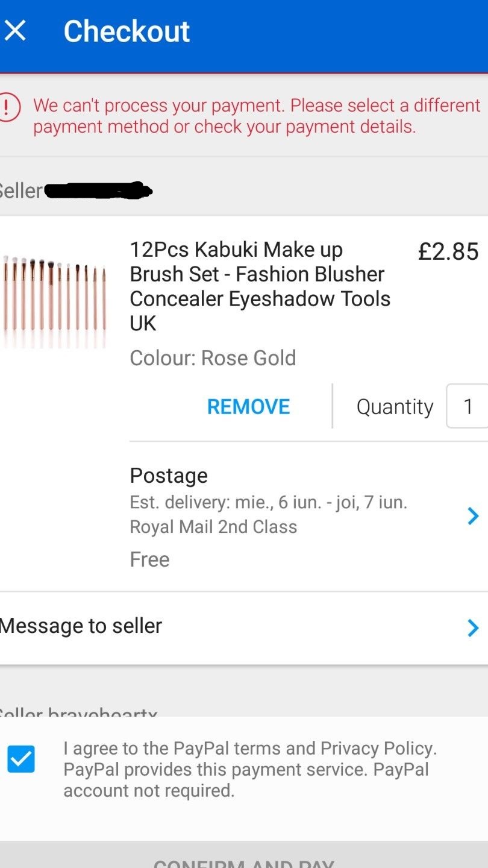Tap the Message to seller label

[x=81, y=626]
